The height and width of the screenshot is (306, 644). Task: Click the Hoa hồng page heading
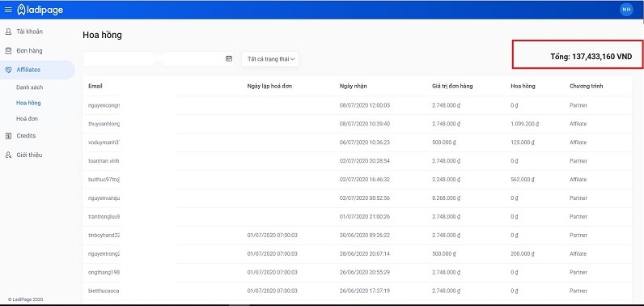(x=102, y=36)
